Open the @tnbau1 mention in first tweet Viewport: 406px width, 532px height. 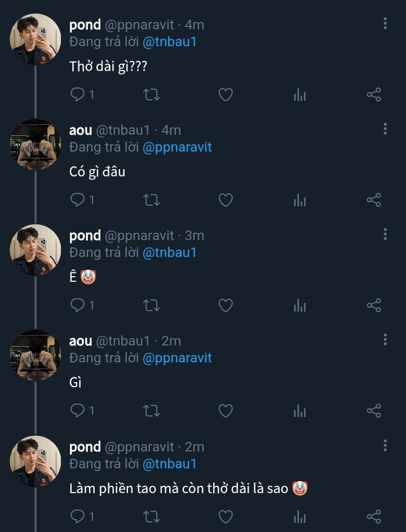pos(170,42)
